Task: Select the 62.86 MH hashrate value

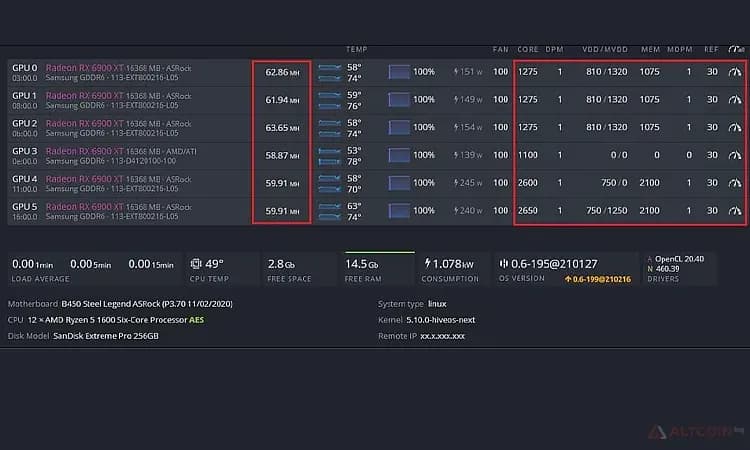Action: pyautogui.click(x=282, y=72)
